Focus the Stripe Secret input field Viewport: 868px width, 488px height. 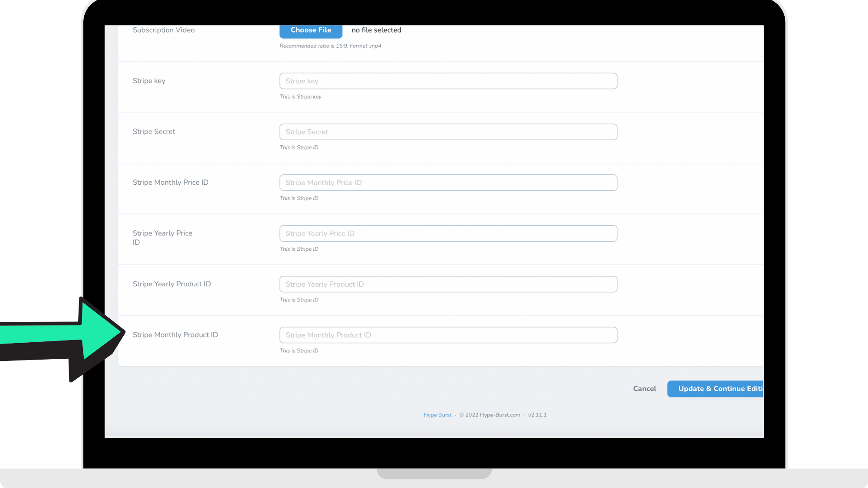click(x=448, y=132)
